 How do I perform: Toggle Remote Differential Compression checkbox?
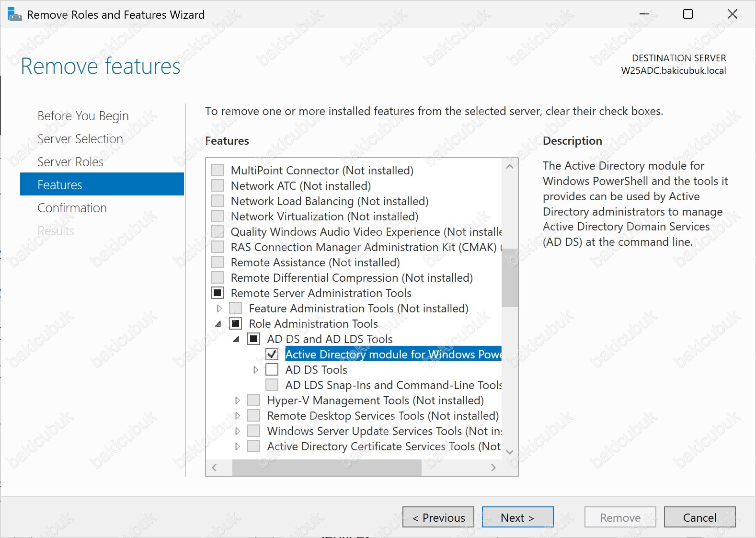click(218, 278)
